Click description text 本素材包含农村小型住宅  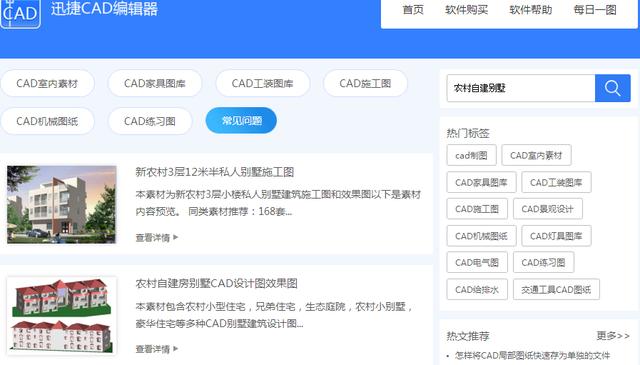(274, 315)
